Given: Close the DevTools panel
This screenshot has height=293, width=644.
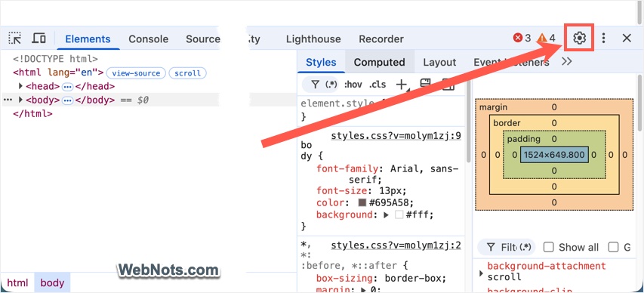Looking at the screenshot, I should pos(627,39).
